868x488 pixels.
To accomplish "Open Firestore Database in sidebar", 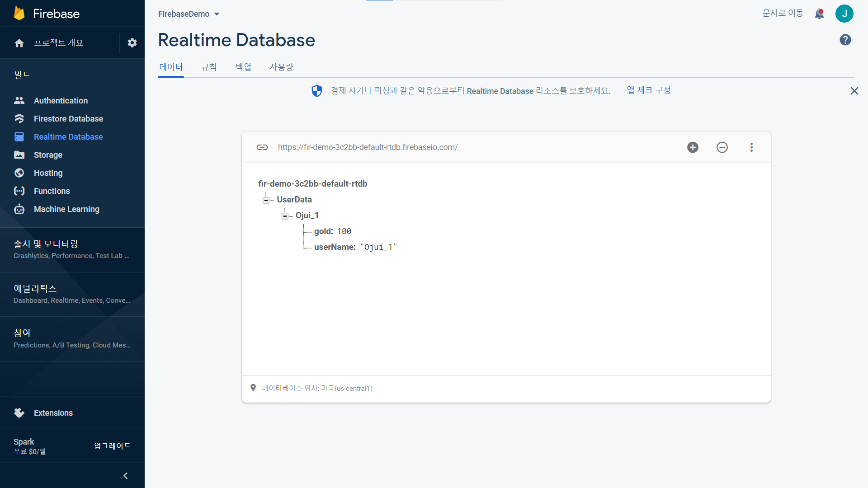I will (68, 119).
